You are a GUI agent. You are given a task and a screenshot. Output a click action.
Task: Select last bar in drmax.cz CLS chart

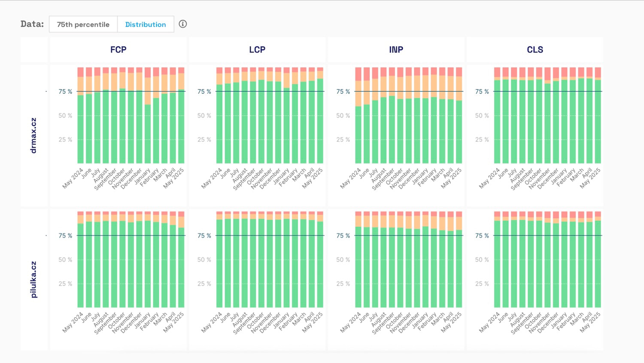coord(598,122)
